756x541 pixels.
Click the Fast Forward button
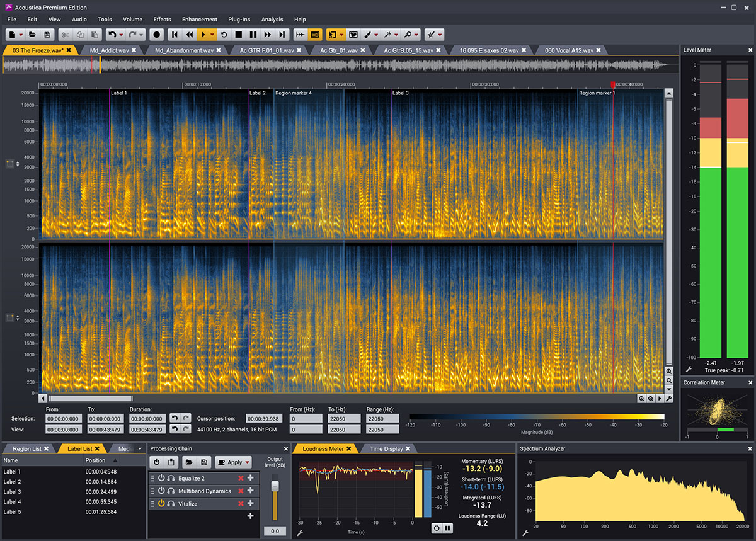(x=268, y=35)
